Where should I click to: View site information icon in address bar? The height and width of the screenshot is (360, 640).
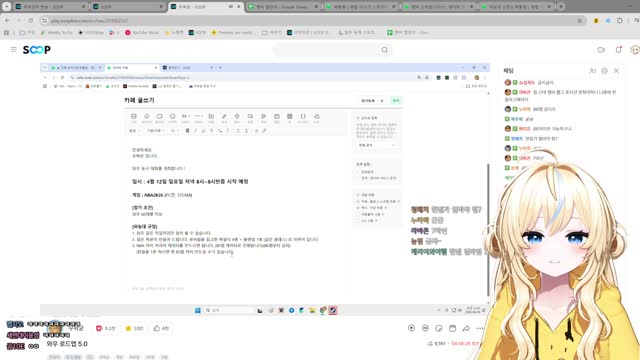pos(44,20)
